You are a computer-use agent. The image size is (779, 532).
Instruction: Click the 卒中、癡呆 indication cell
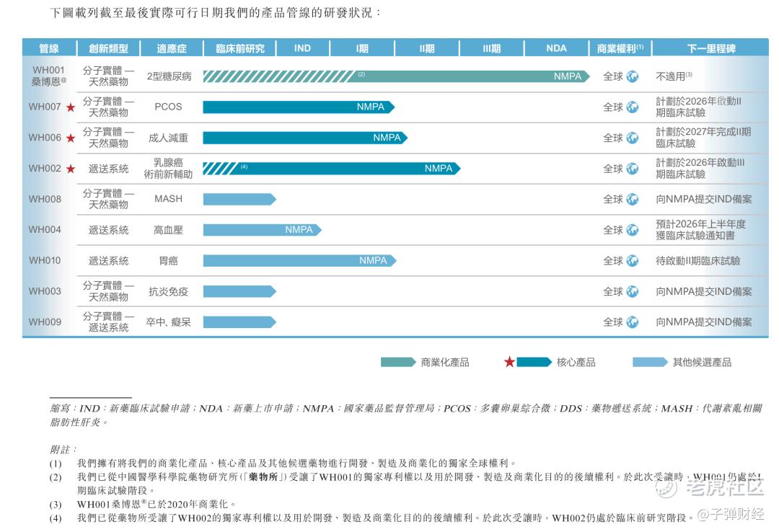[168, 322]
